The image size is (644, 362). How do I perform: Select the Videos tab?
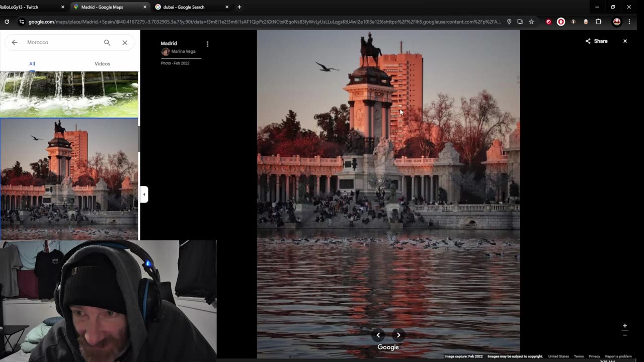pyautogui.click(x=102, y=64)
